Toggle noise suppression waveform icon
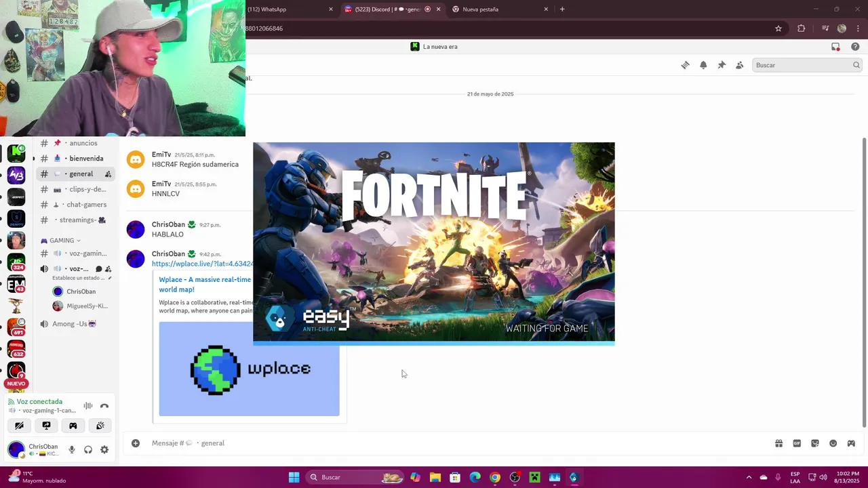The image size is (868, 488). click(88, 406)
